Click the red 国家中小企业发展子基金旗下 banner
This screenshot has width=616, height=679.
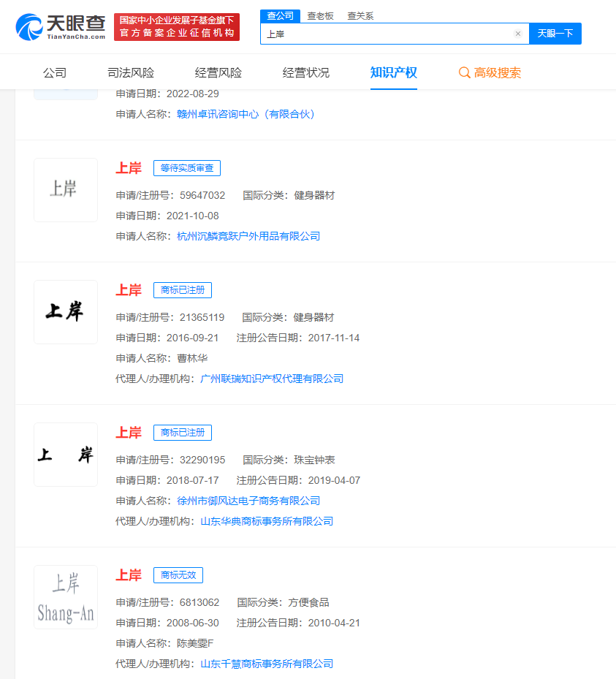pos(177,27)
